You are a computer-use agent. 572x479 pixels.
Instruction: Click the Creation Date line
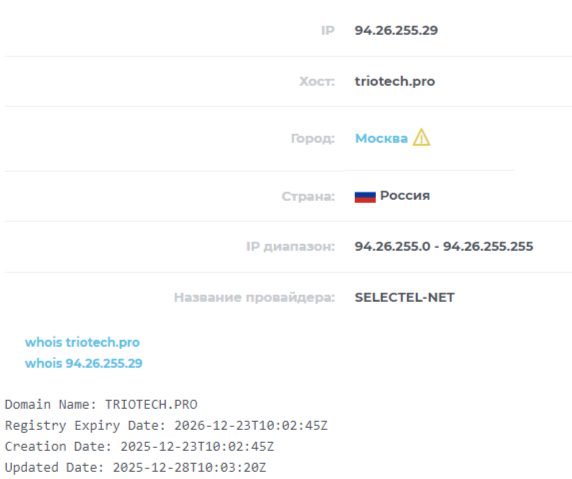(139, 447)
